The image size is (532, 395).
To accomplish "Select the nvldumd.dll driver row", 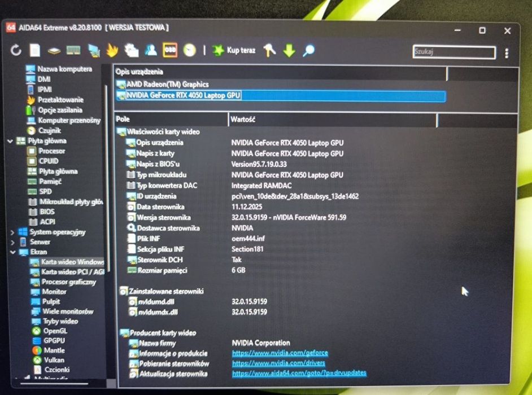I will 198,301.
